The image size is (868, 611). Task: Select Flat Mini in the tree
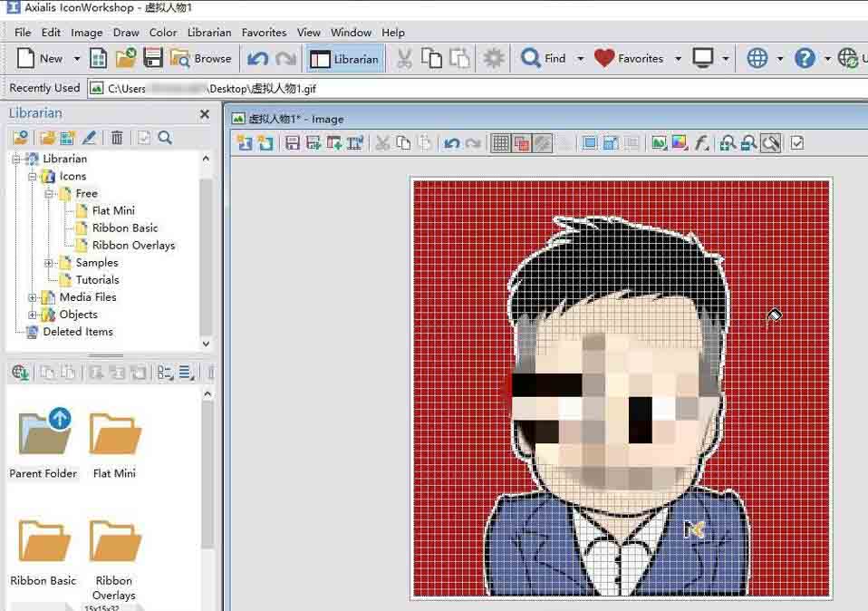click(113, 210)
